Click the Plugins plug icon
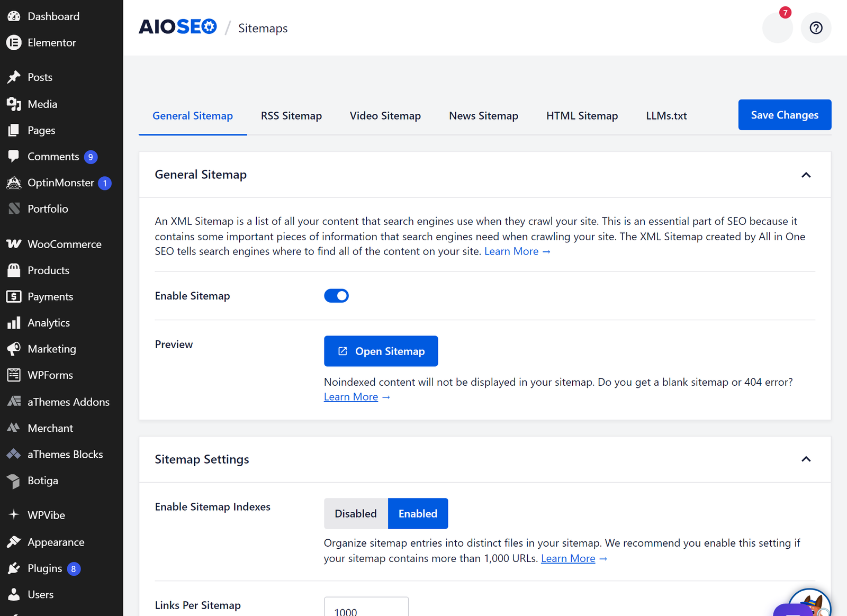847x616 pixels. pos(14,568)
